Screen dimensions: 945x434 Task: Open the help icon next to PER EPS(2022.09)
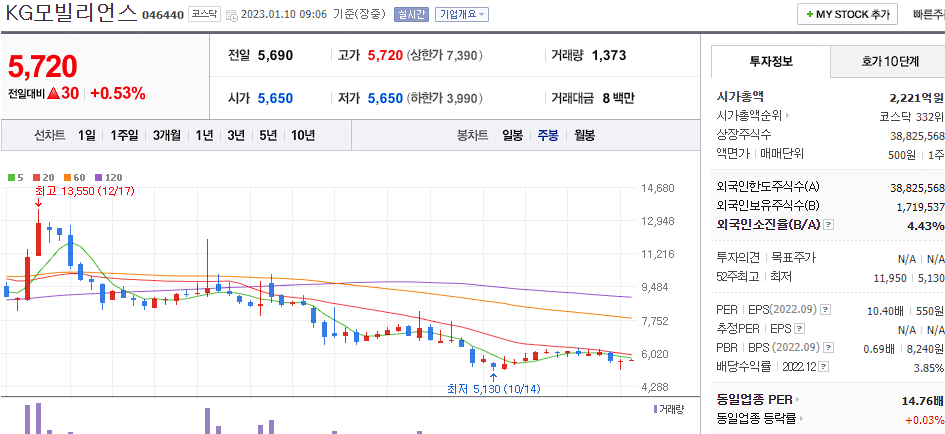tap(826, 310)
